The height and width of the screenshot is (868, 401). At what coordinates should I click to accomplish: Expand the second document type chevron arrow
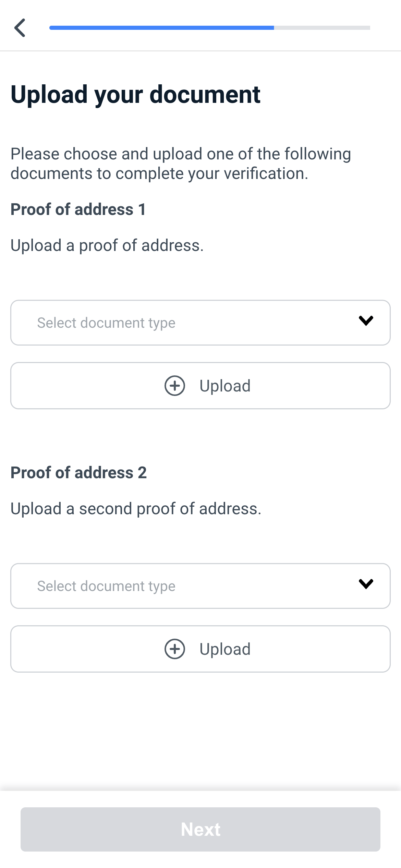tap(366, 584)
